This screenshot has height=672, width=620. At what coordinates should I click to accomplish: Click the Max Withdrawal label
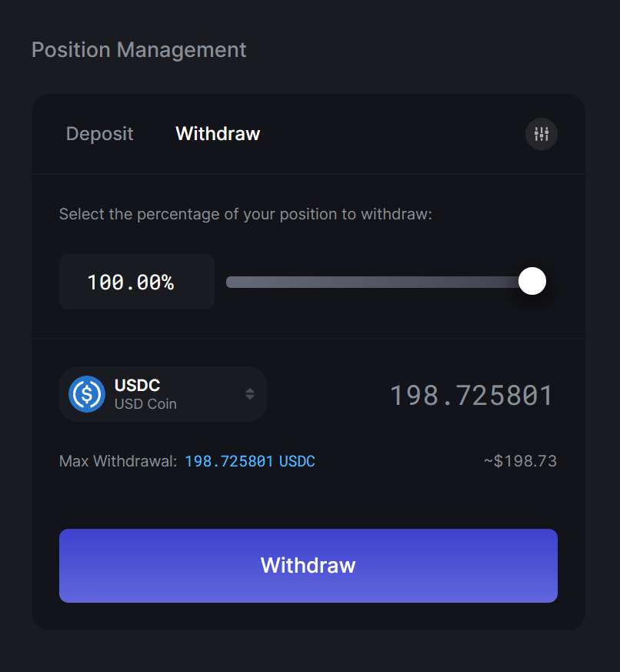coord(118,462)
